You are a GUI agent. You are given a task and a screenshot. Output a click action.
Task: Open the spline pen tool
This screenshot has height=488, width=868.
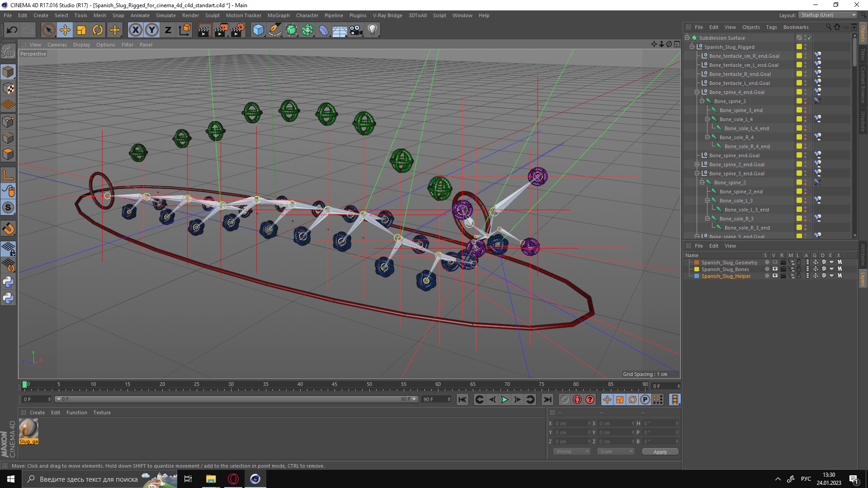pos(274,30)
